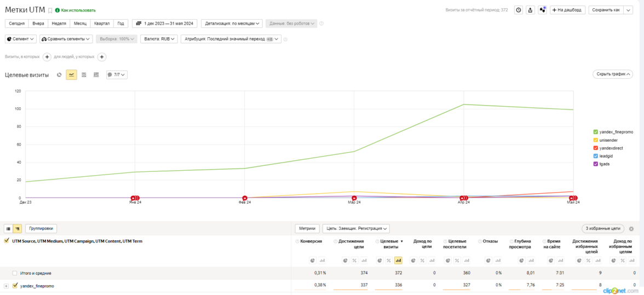This screenshot has height=295, width=644.
Task: Switch chart to column bars view
Action: coord(96,75)
